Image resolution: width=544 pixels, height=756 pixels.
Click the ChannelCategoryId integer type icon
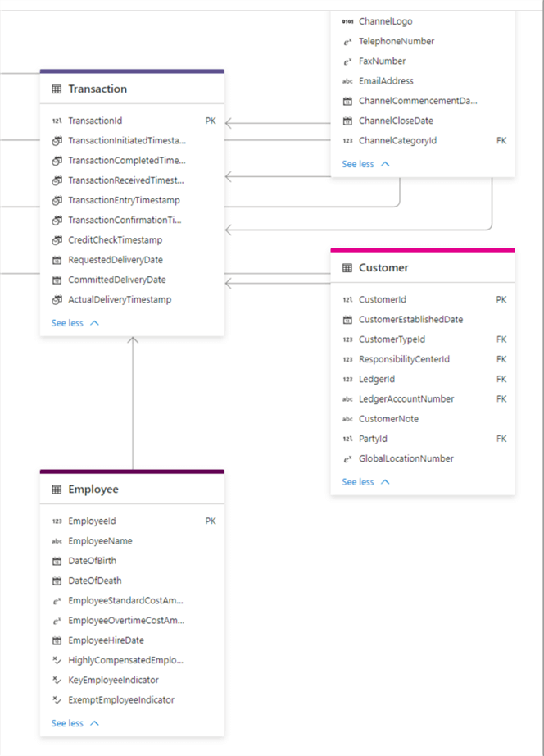point(347,141)
